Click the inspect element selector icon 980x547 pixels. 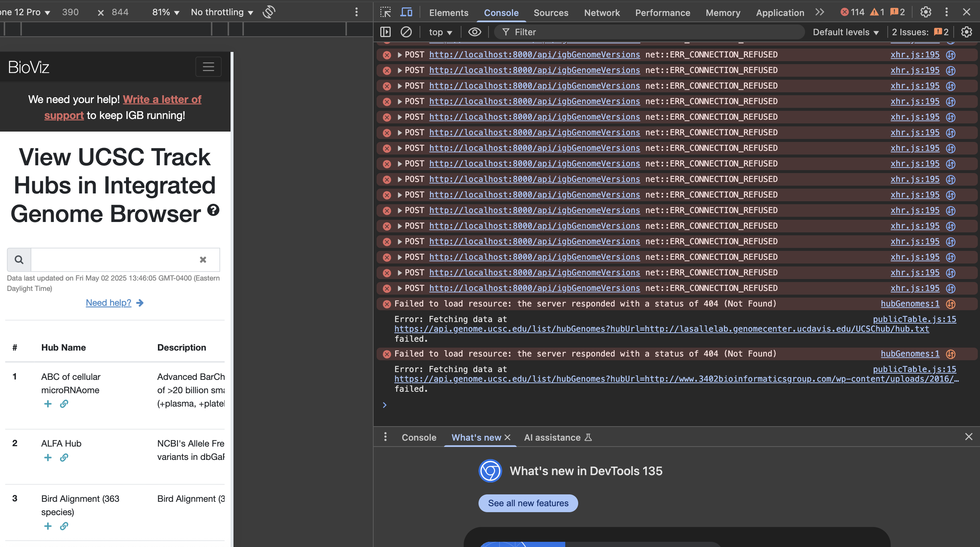click(385, 12)
